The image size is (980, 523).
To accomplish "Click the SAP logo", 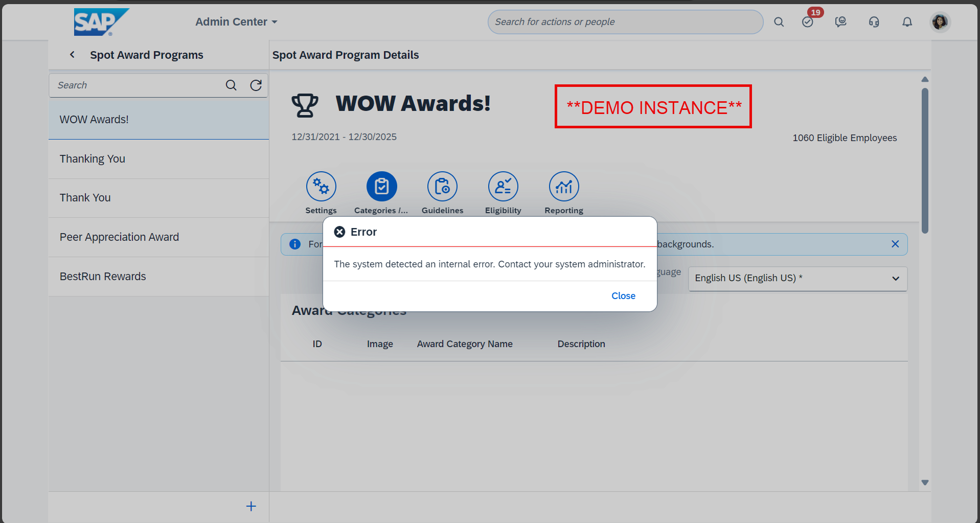I will click(101, 22).
